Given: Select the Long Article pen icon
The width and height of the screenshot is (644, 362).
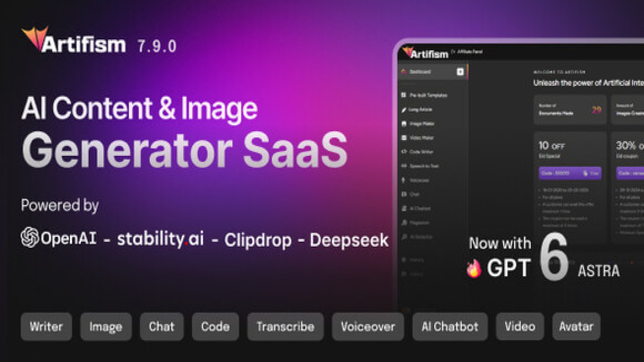Looking at the screenshot, I should coord(404,109).
